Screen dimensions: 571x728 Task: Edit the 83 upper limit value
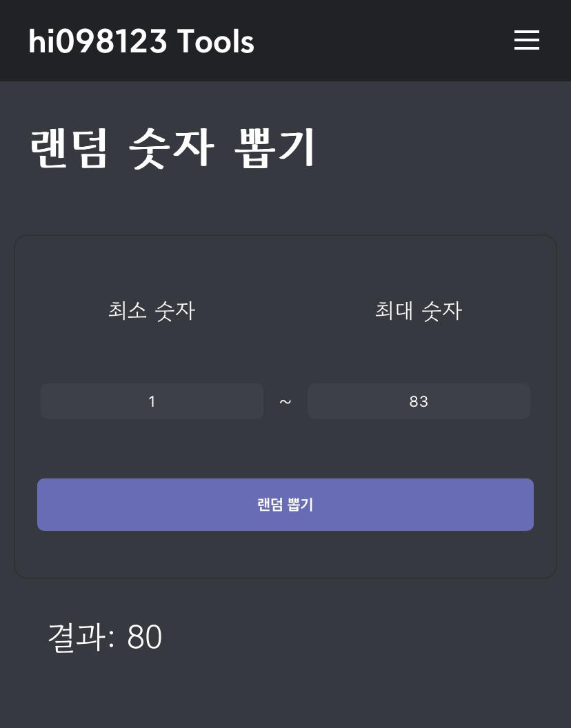(419, 401)
